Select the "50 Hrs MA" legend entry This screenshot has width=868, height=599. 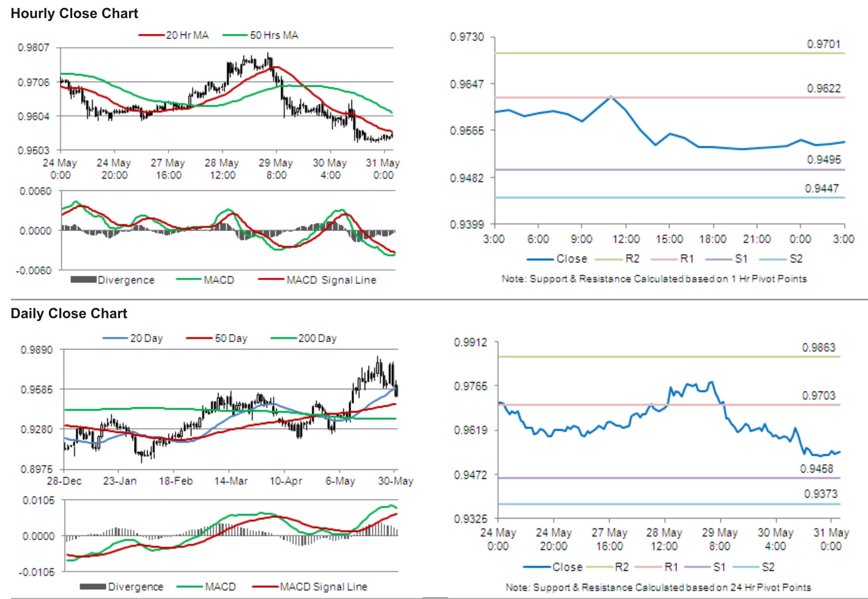point(260,35)
